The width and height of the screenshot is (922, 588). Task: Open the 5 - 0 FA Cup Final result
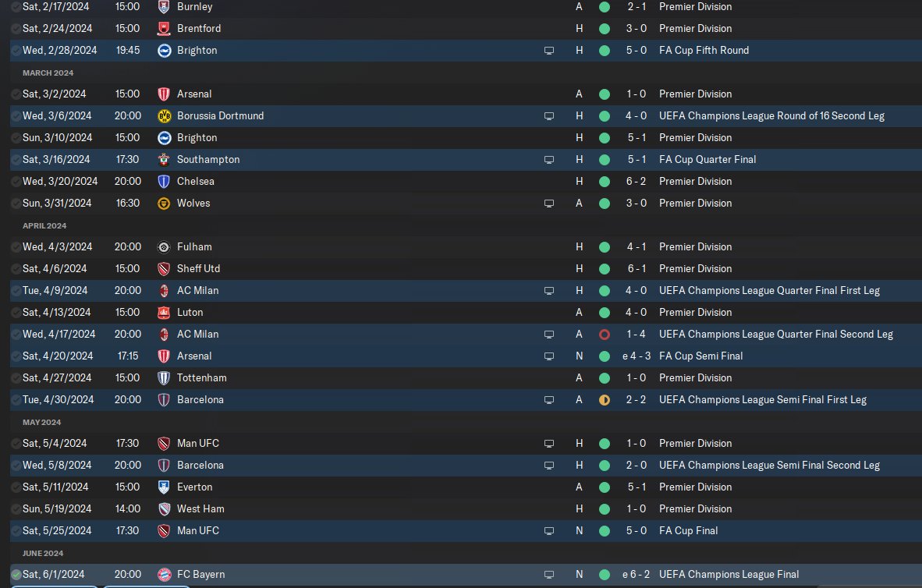tap(637, 530)
